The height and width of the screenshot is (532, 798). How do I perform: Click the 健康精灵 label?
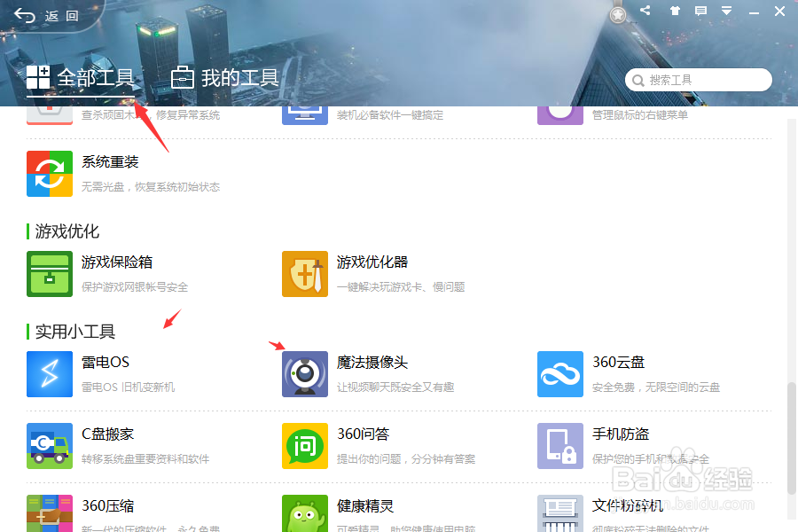click(365, 506)
